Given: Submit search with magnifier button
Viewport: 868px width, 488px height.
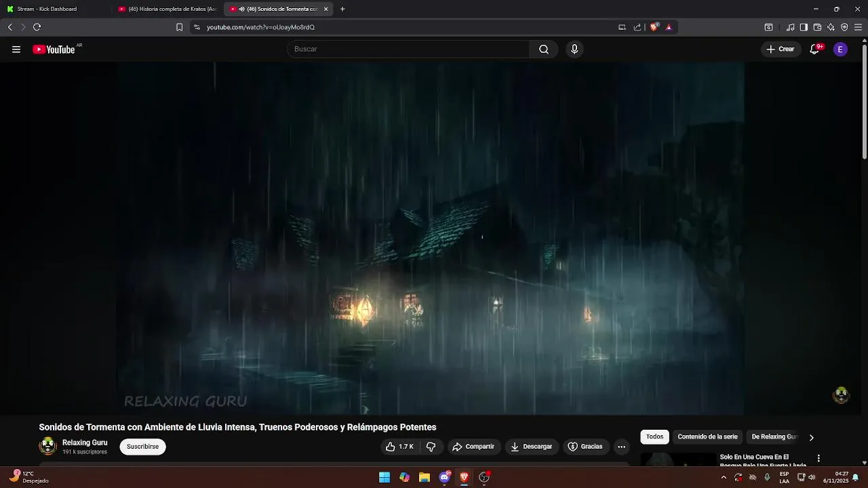Looking at the screenshot, I should (544, 49).
